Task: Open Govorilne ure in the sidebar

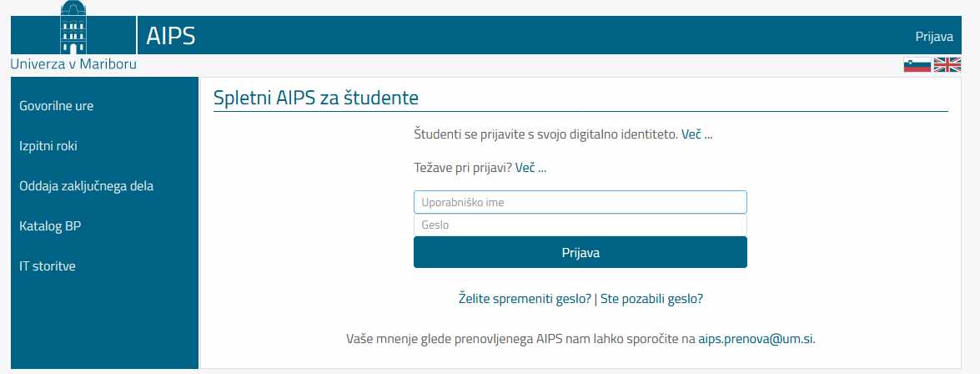Action: coord(56,106)
